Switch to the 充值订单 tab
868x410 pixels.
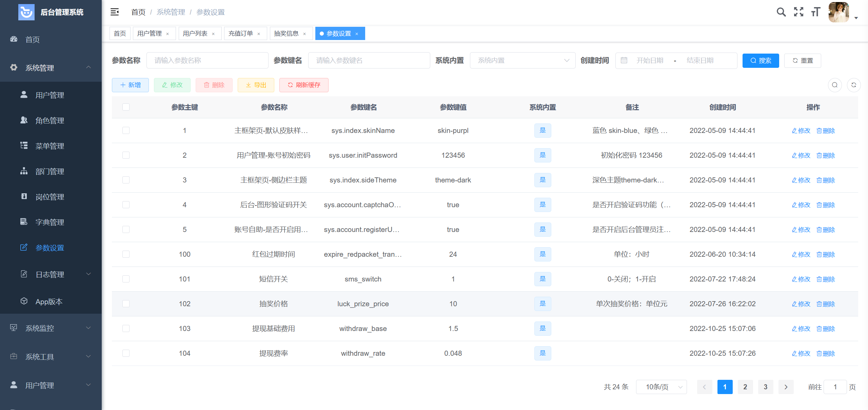tap(240, 34)
